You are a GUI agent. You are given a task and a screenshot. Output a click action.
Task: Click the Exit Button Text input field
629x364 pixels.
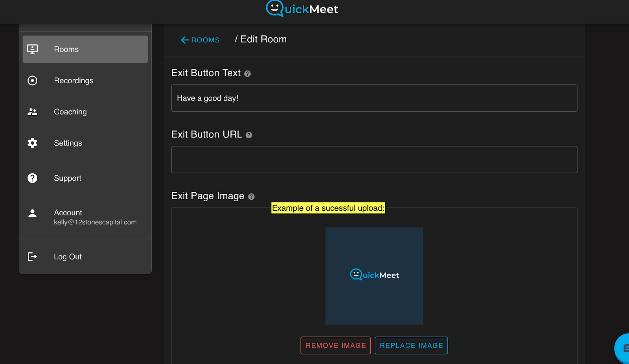[374, 98]
